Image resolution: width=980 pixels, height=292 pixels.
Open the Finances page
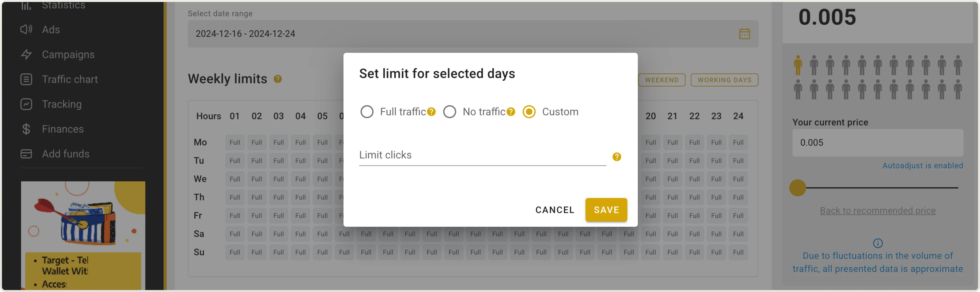(x=63, y=128)
